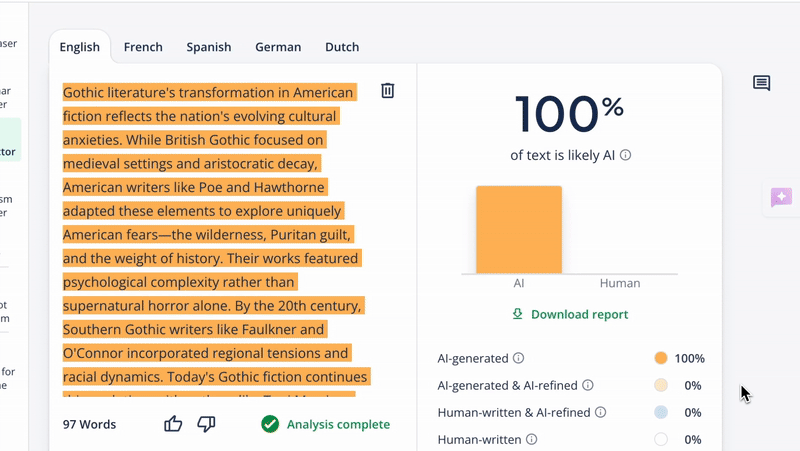Open the purple AI sparkle chat icon
Image resolution: width=800 pixels, height=451 pixels.
coord(781,197)
